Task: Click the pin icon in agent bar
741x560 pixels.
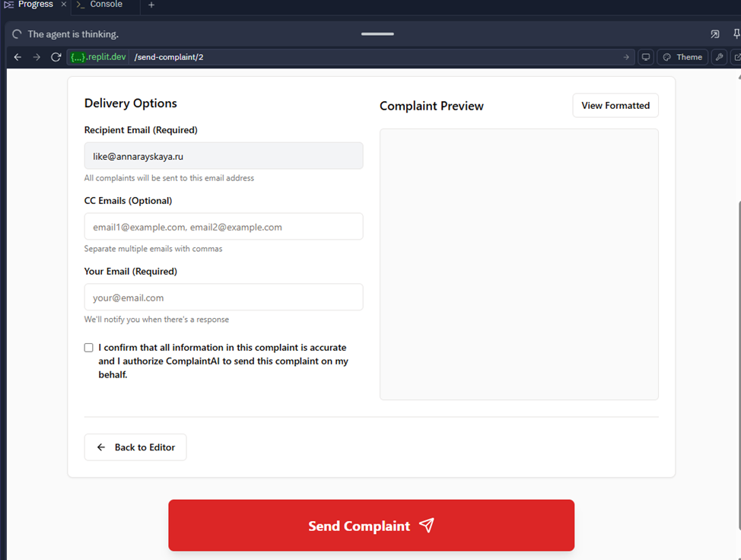Action: pos(736,34)
